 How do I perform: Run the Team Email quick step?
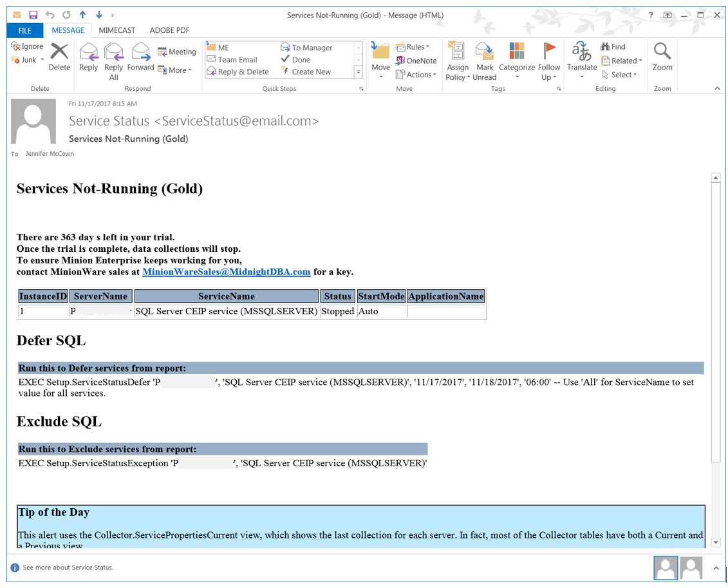coord(232,59)
